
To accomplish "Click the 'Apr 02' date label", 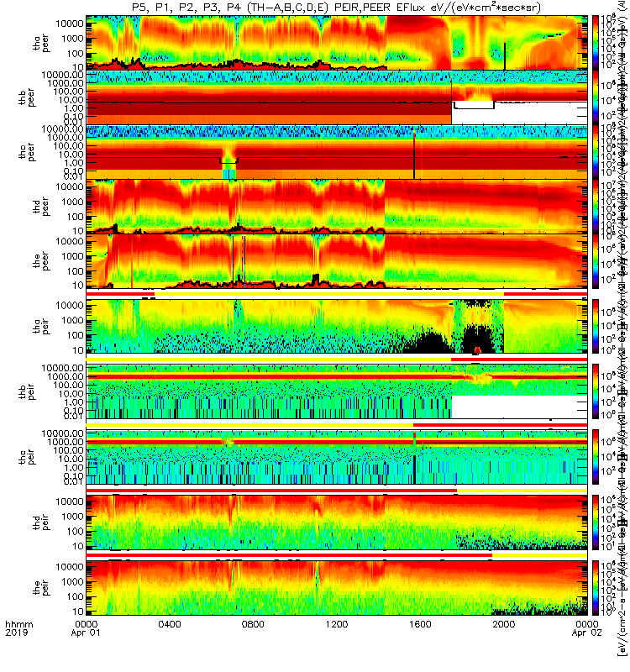I will [586, 633].
